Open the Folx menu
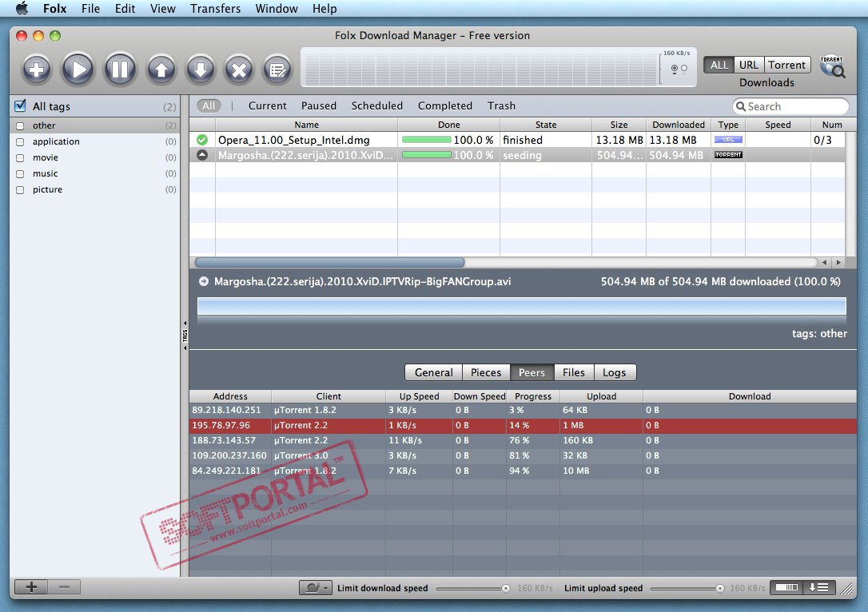Screen dimensions: 868x612 (x=55, y=8)
